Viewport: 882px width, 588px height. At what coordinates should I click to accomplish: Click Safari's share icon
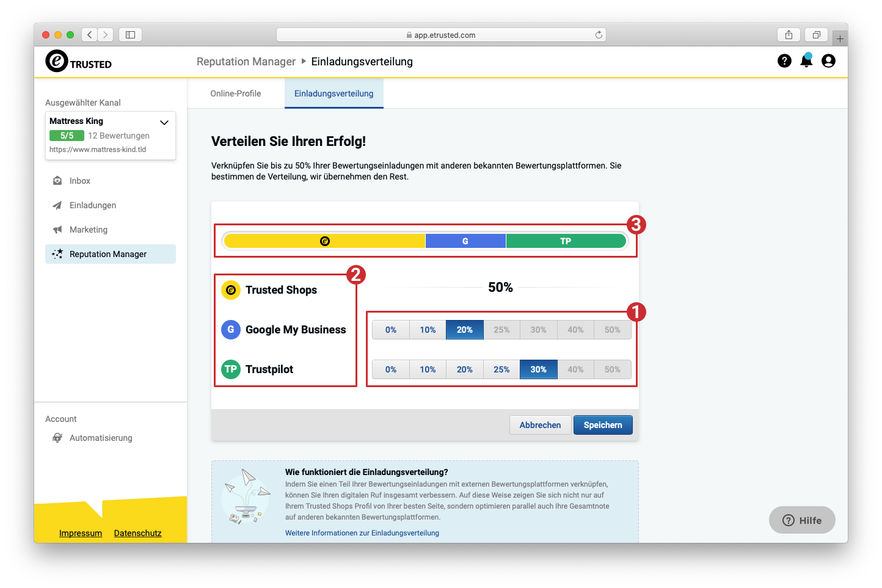789,35
